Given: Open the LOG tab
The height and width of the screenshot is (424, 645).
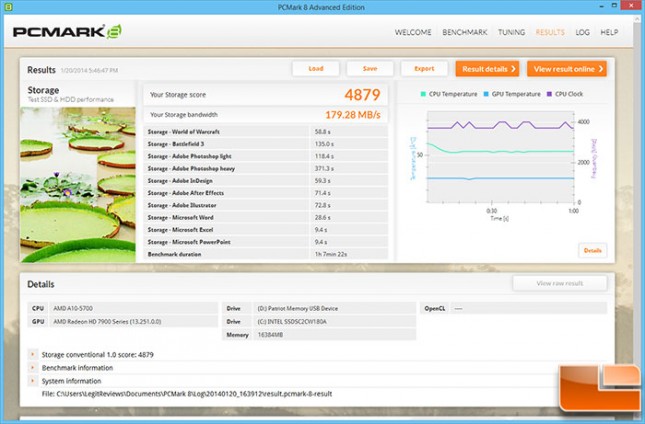Looking at the screenshot, I should tap(582, 32).
